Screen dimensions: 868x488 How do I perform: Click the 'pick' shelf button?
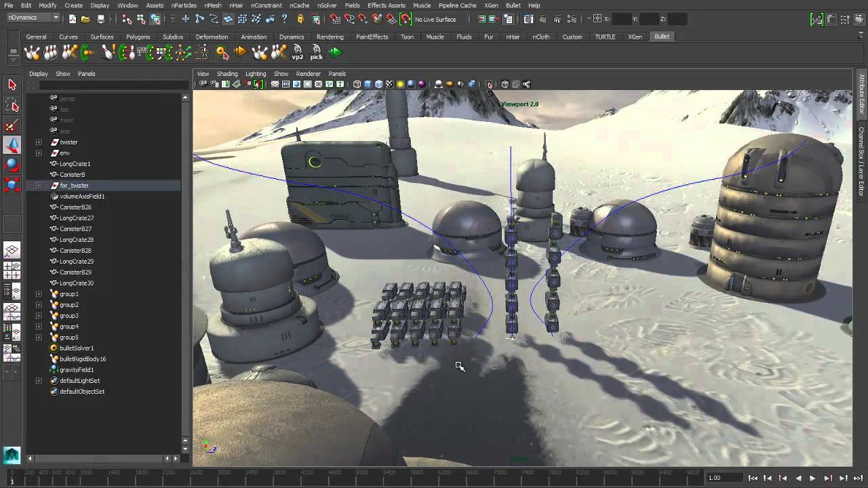click(317, 52)
